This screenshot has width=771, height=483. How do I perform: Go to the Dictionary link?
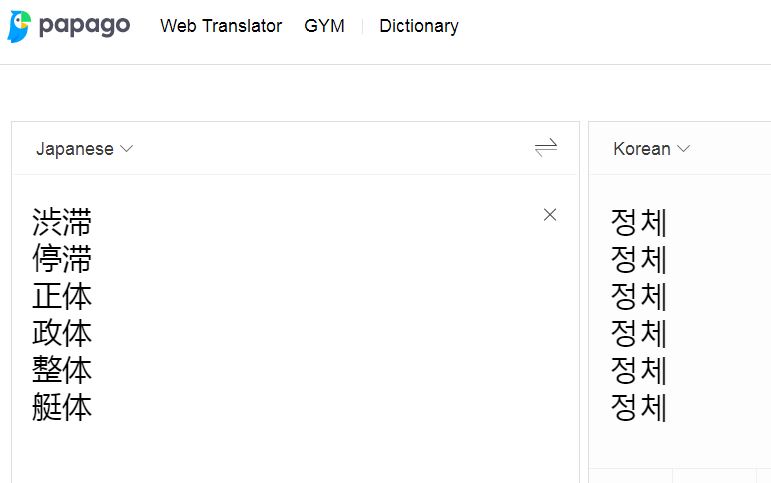pyautogui.click(x=418, y=26)
